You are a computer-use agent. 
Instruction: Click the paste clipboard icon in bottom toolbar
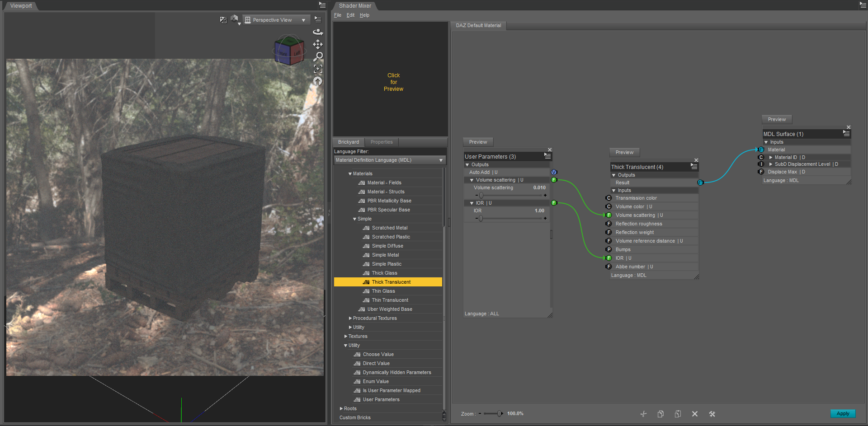[678, 414]
